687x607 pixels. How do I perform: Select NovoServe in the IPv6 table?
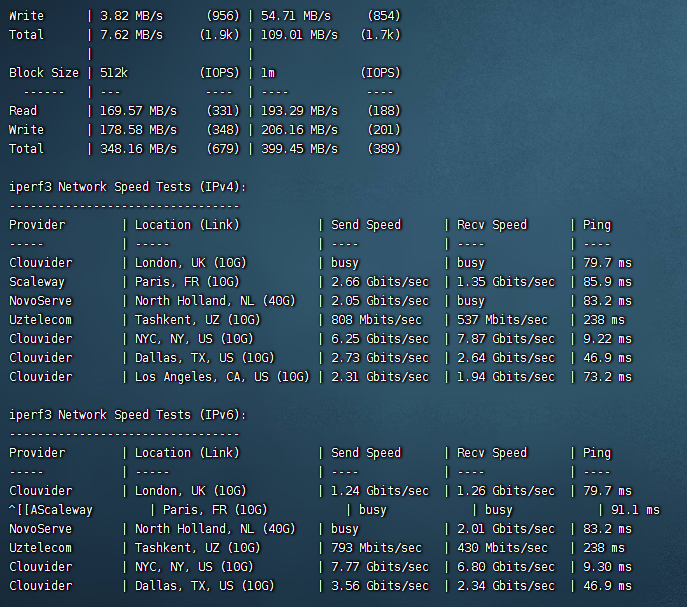(x=40, y=529)
